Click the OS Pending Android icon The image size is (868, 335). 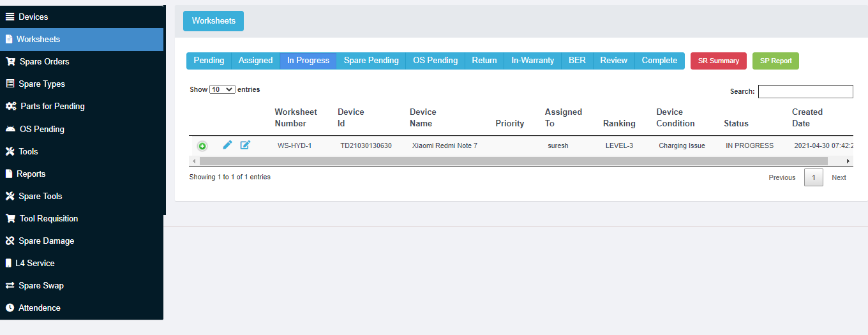click(10, 129)
